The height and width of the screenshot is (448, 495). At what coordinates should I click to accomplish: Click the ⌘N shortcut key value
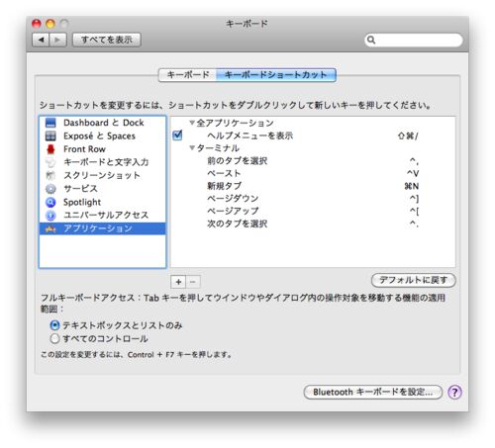pos(412,186)
